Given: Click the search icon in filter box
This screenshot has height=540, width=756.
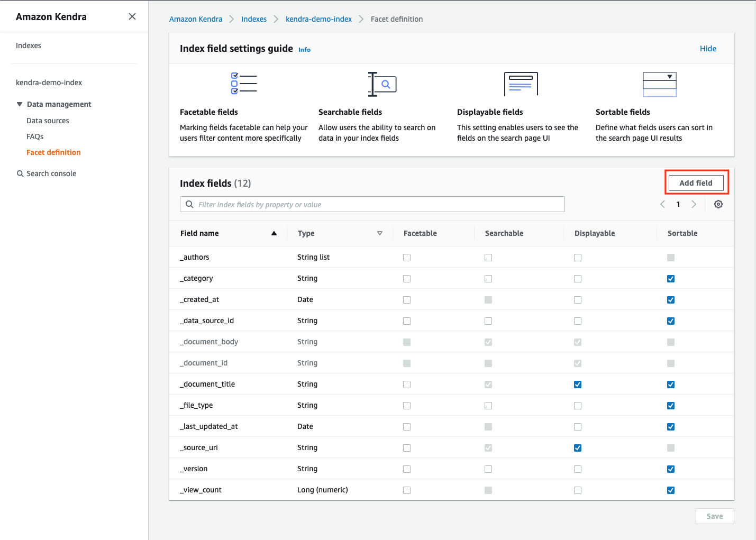Looking at the screenshot, I should click(x=189, y=205).
